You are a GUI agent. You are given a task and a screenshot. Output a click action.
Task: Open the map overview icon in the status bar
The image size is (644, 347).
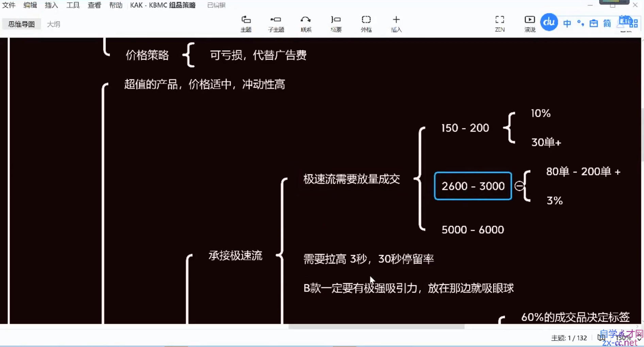tap(601, 337)
